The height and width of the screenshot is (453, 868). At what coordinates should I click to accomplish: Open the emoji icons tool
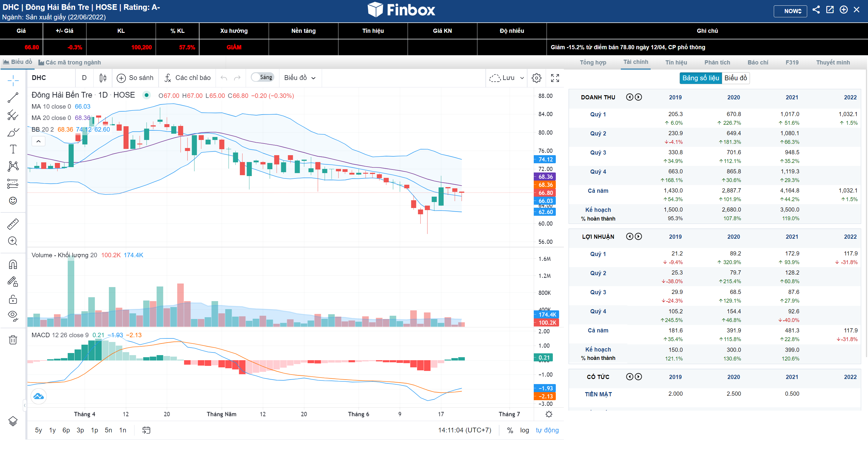[13, 201]
